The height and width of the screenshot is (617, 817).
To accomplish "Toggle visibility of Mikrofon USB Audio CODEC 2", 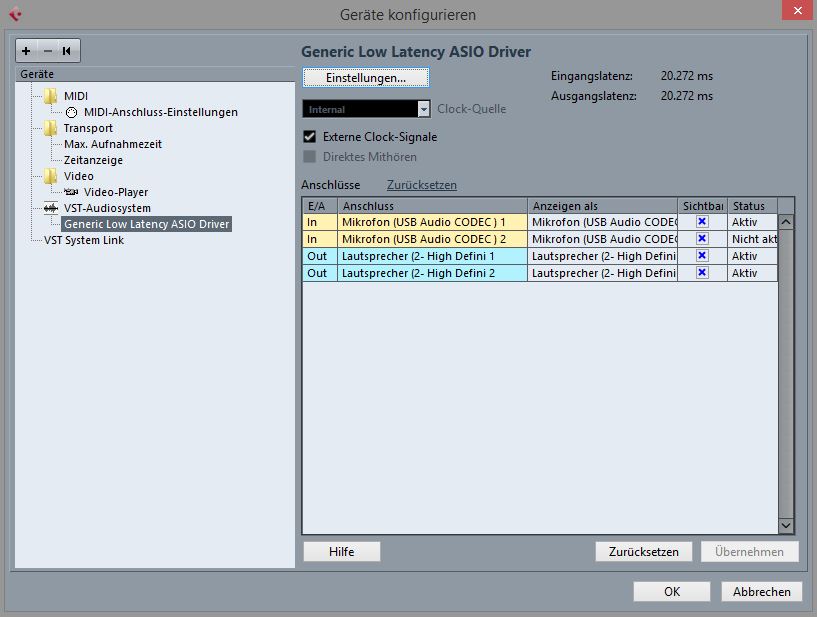I will pos(702,239).
